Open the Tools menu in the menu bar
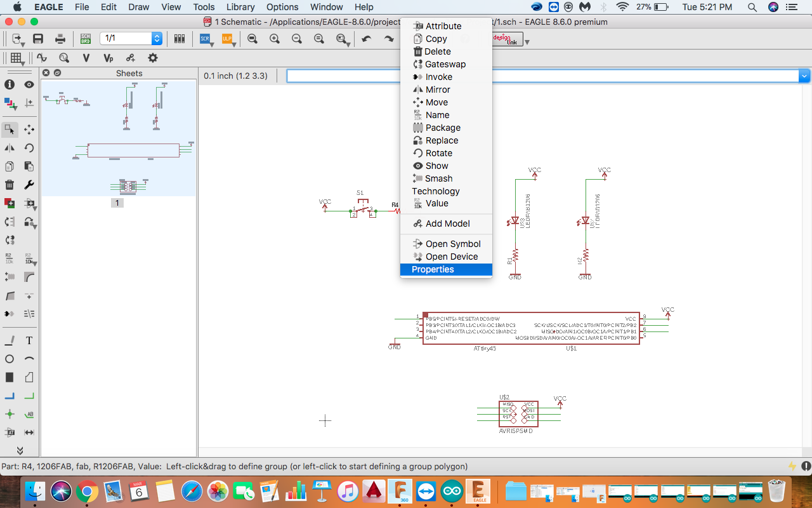 coord(204,7)
